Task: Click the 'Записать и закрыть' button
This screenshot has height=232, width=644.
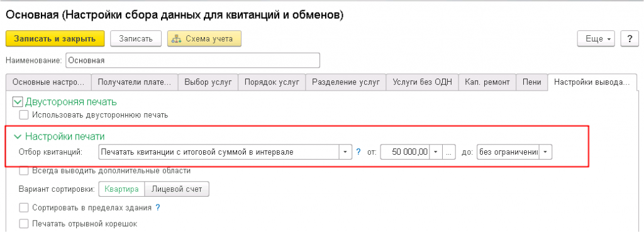Action: (x=55, y=38)
